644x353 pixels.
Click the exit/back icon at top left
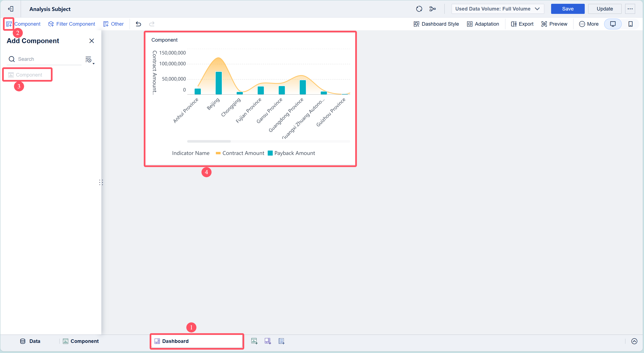[x=11, y=9]
